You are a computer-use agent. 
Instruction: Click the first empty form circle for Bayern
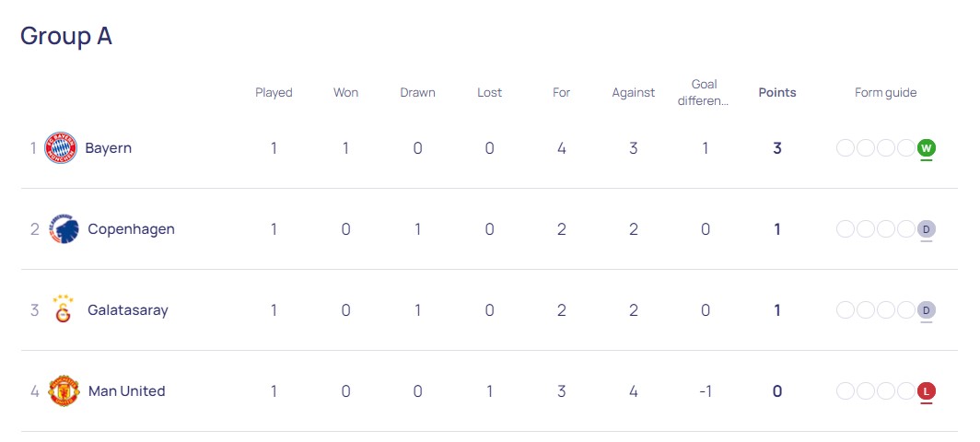[x=846, y=147]
